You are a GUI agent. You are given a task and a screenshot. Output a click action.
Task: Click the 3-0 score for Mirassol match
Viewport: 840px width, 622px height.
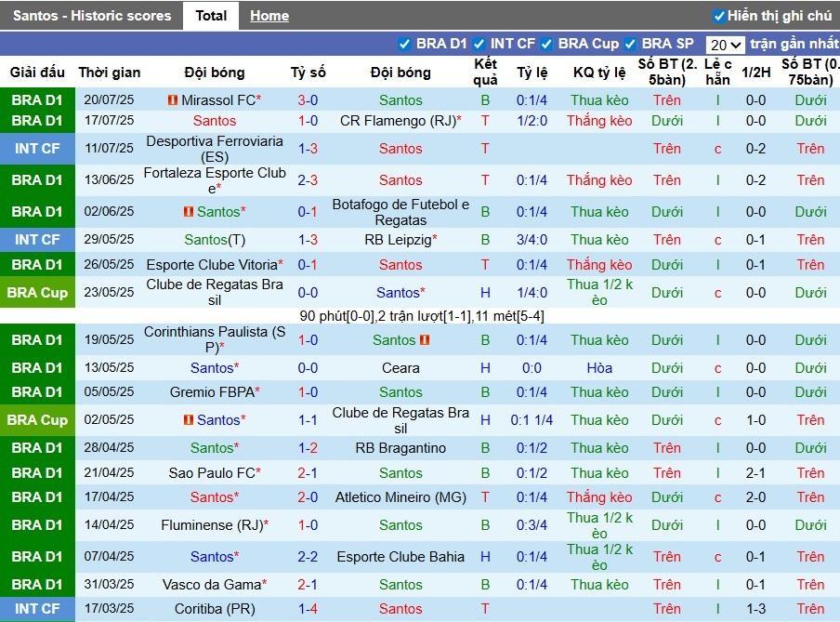tap(308, 100)
